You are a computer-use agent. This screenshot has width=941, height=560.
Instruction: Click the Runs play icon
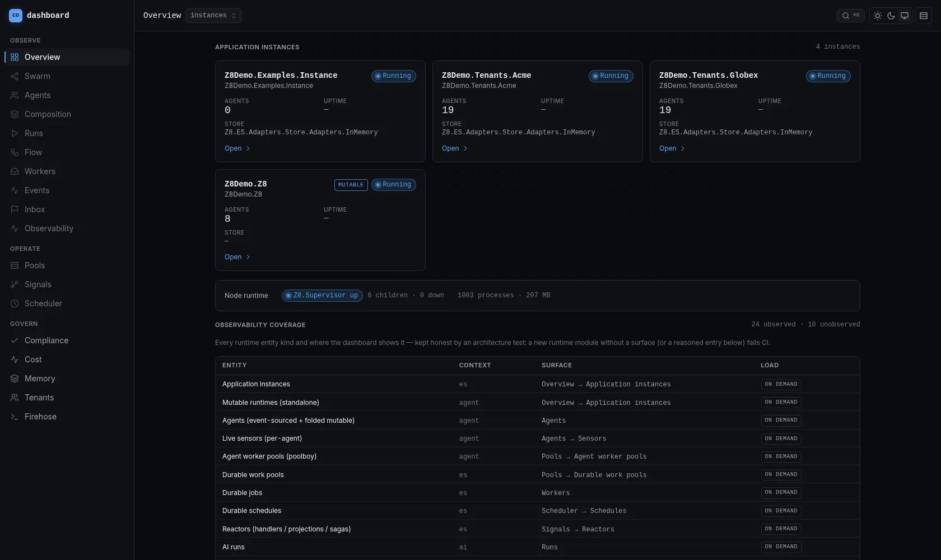coord(15,133)
